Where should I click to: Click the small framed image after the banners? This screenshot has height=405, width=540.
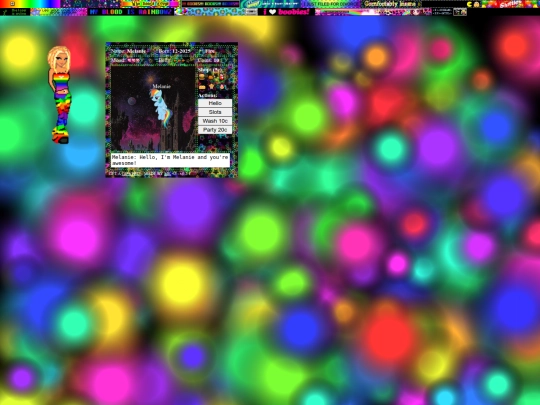click(460, 12)
